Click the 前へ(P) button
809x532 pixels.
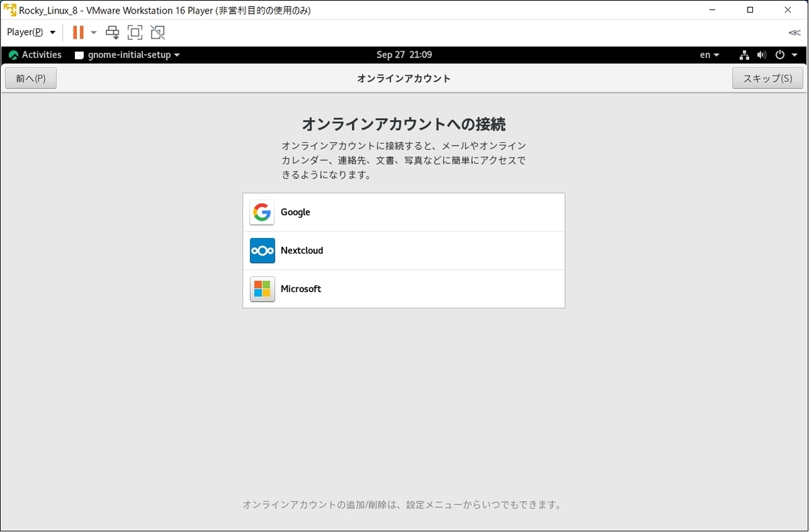point(30,78)
